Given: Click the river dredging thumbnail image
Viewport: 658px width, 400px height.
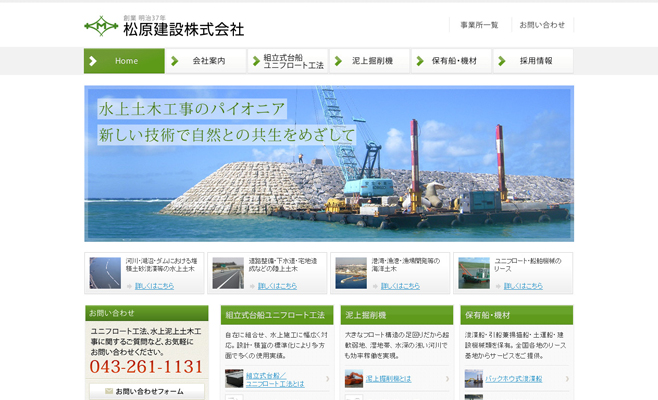Looking at the screenshot, I should point(105,273).
